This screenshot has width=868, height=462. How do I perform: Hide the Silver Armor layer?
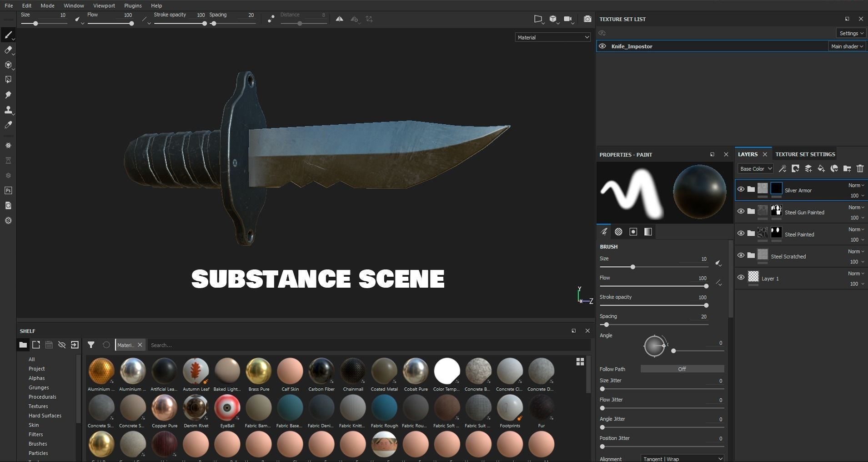click(741, 189)
